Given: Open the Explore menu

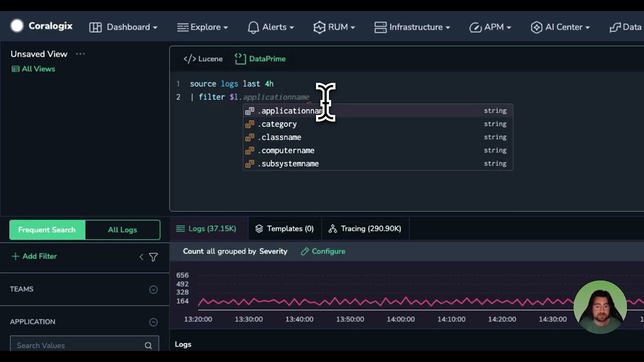Looking at the screenshot, I should 203,27.
